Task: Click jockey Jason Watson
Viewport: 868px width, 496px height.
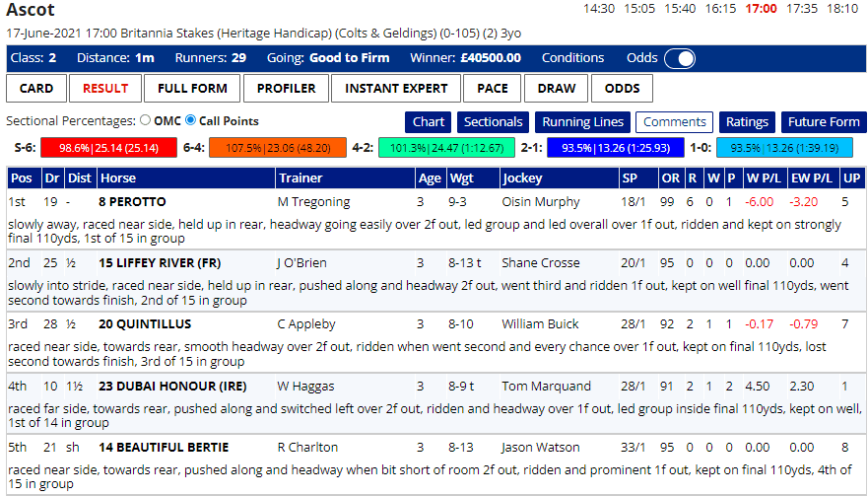Action: pyautogui.click(x=540, y=448)
